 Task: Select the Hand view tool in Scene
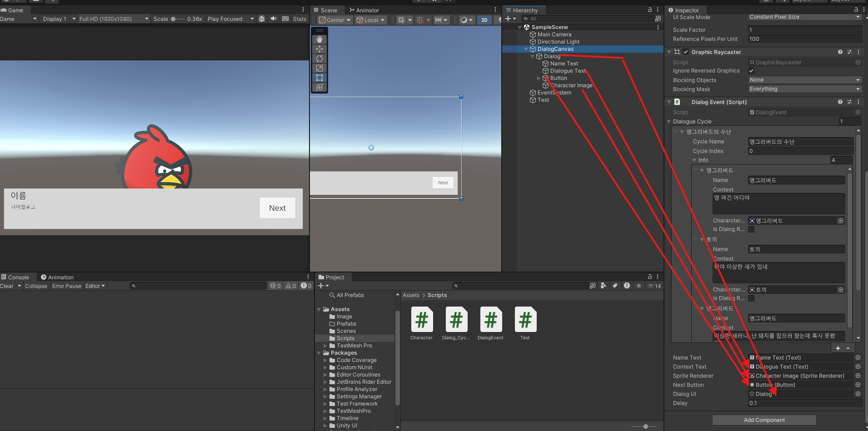click(x=319, y=40)
